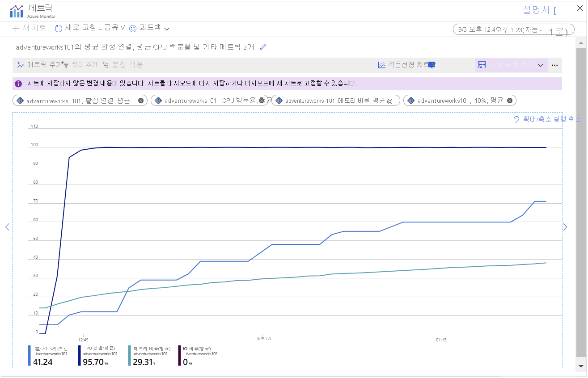This screenshot has height=378, width=588.
Task: Click the scrollbar down arrow
Action: click(x=581, y=366)
